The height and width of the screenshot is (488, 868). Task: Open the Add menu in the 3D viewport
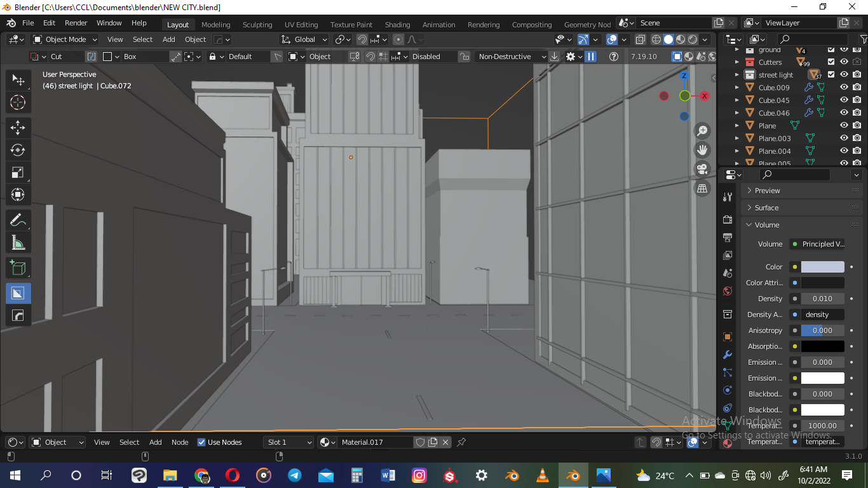[x=168, y=39]
